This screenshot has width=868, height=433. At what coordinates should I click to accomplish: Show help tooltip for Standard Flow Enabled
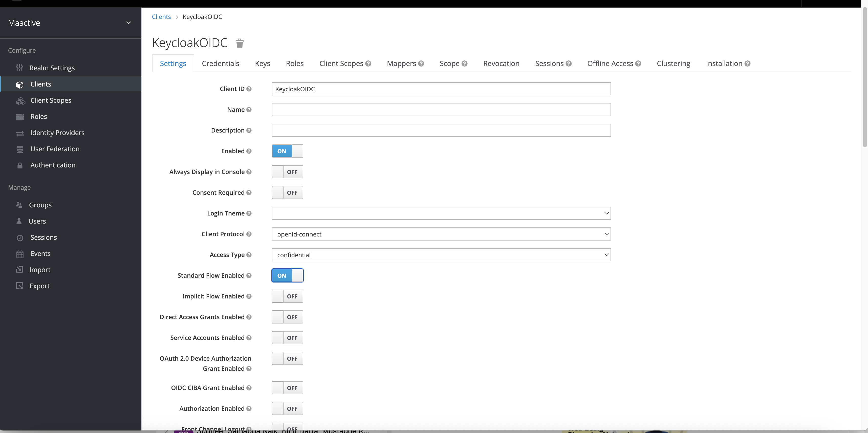point(249,275)
